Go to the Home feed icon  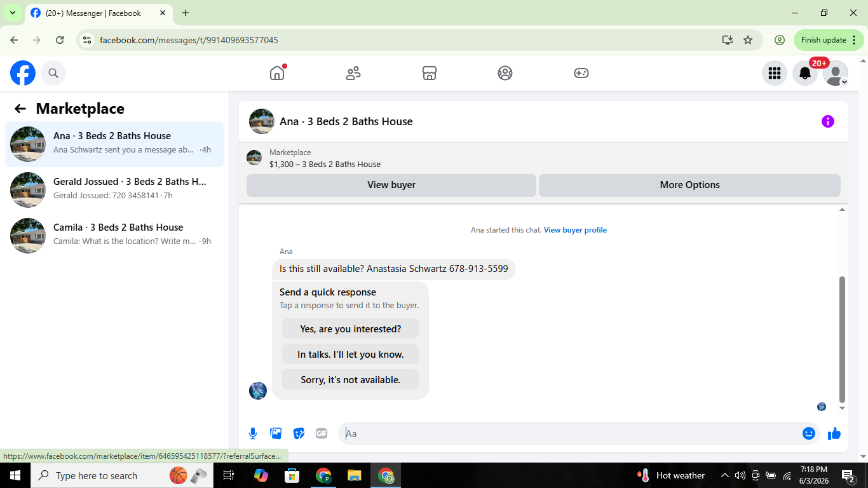pos(277,73)
